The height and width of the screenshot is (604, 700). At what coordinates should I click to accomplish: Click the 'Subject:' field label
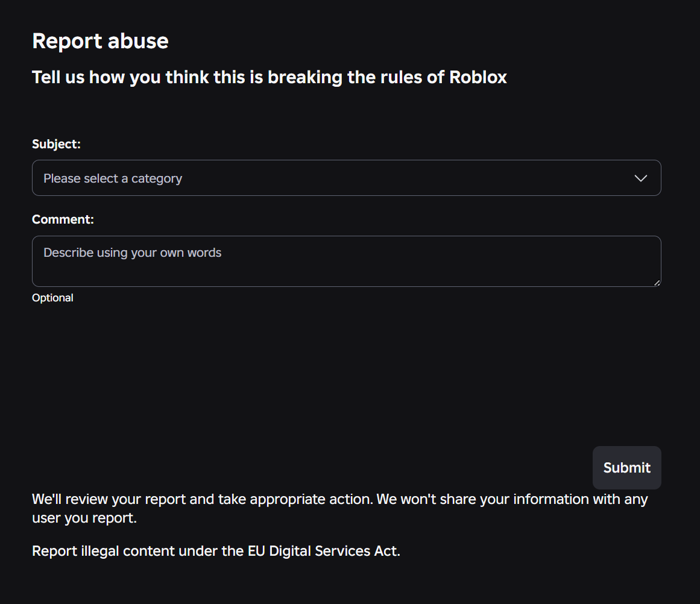tap(56, 144)
